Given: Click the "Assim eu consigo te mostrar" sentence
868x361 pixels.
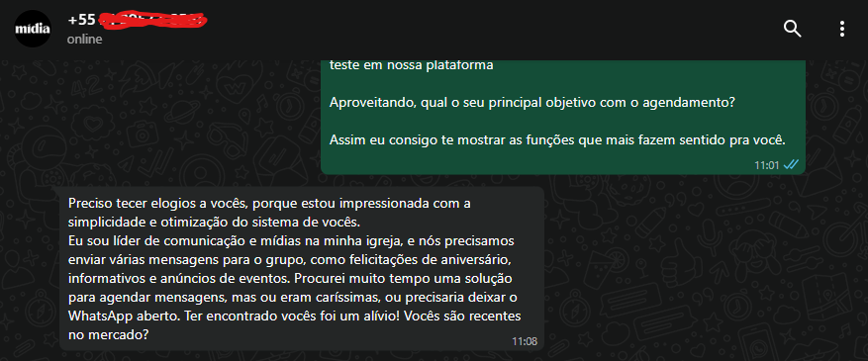Looking at the screenshot, I should click(x=557, y=140).
